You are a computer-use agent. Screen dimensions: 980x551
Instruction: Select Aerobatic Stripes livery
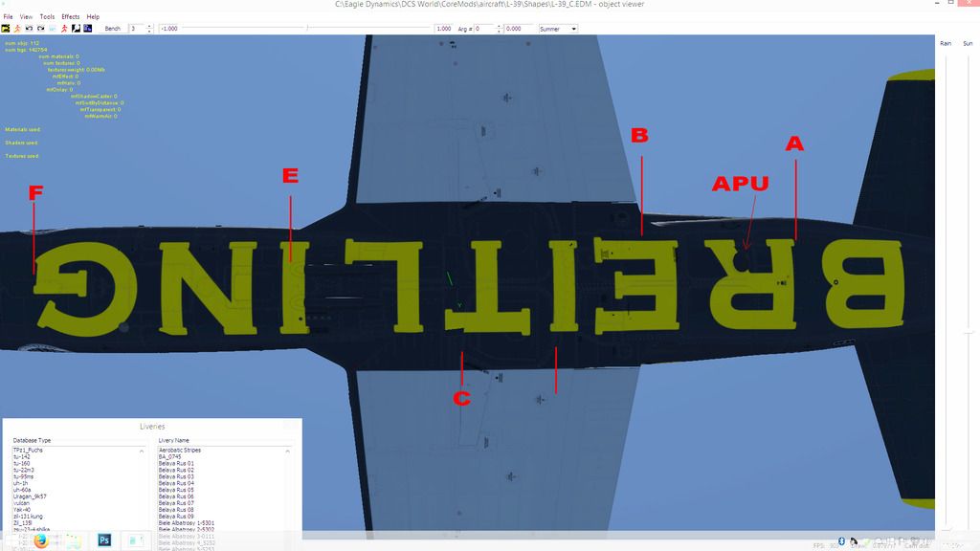[180, 450]
